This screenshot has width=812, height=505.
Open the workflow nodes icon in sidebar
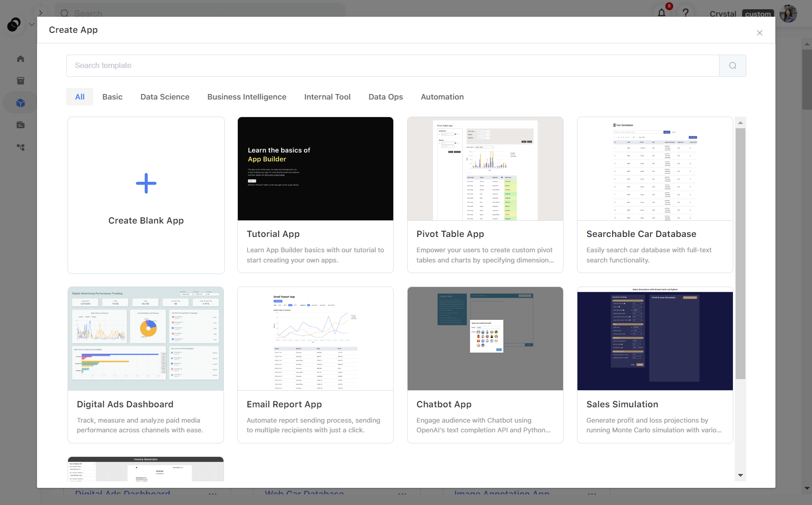pos(20,147)
